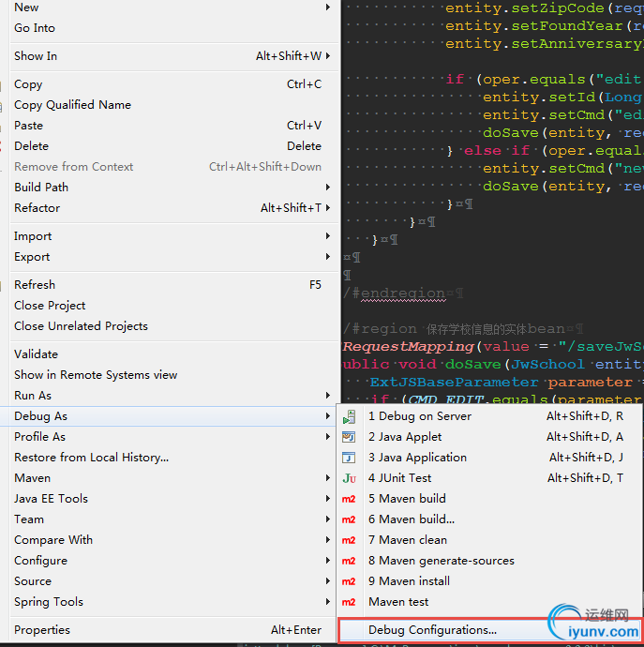Image resolution: width=644 pixels, height=647 pixels.
Task: Choose 7 Maven clean
Action: coord(489,540)
